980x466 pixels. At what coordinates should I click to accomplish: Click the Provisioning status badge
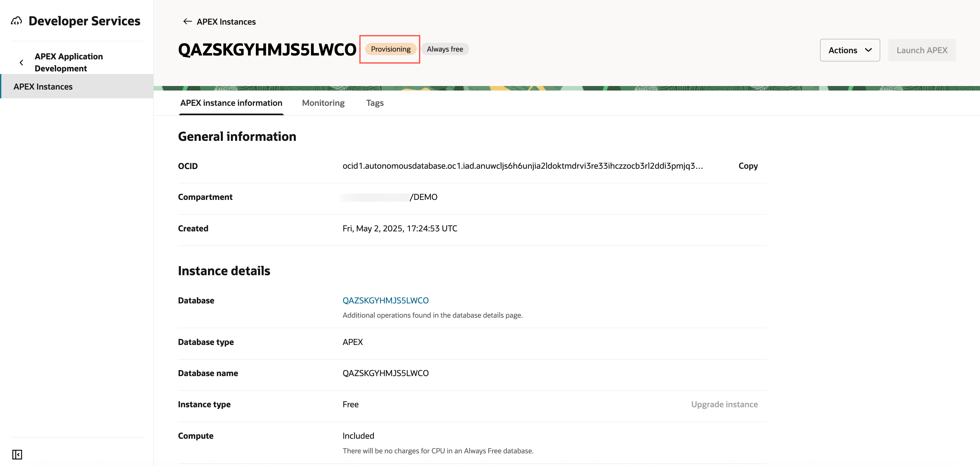coord(390,49)
